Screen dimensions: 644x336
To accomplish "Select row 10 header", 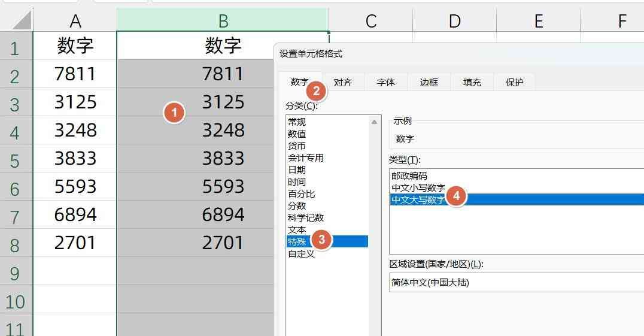I will 16,299.
